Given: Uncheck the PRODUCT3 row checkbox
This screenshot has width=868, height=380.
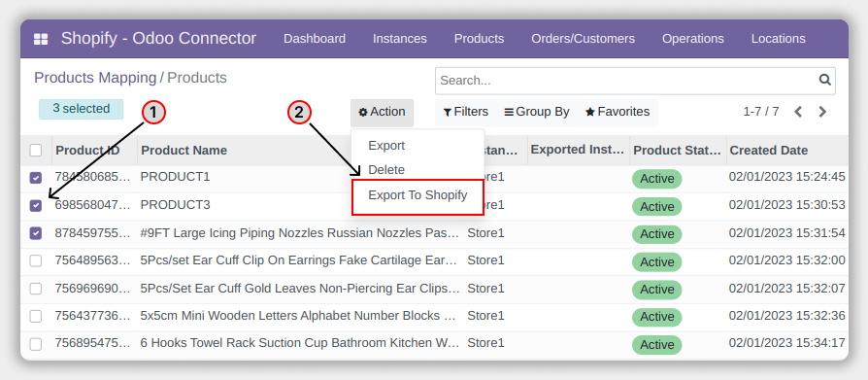Looking at the screenshot, I should (35, 205).
